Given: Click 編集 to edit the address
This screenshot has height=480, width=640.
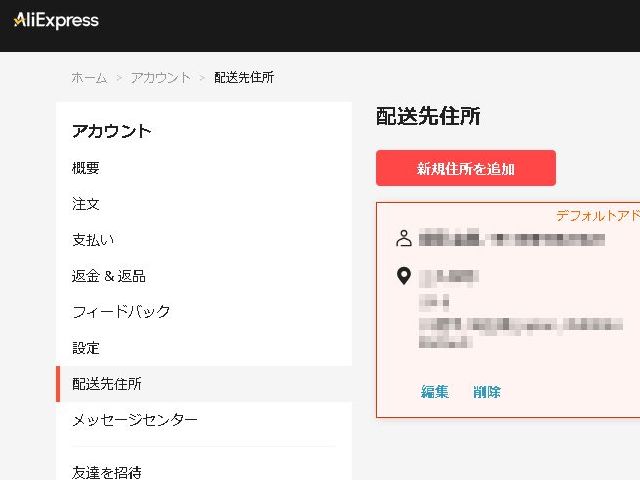Looking at the screenshot, I should [435, 392].
